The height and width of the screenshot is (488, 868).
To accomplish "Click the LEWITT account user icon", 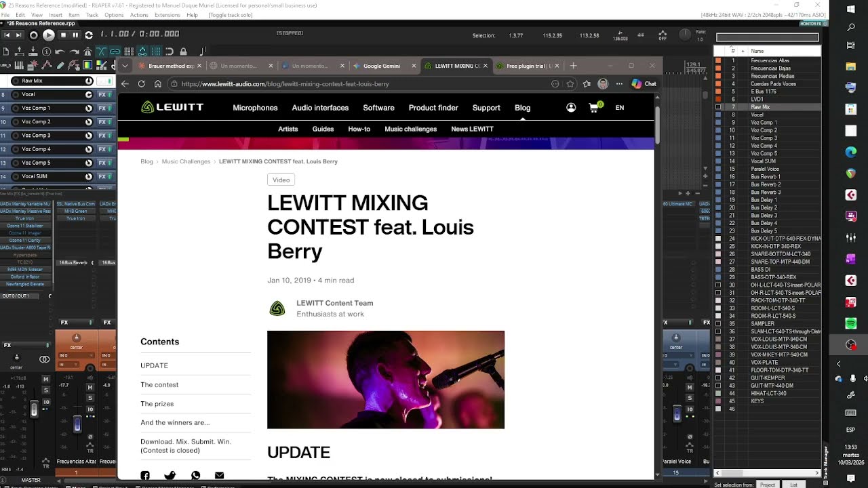I will point(571,108).
